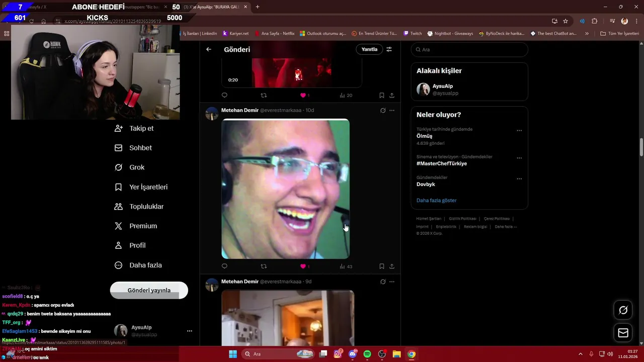Image resolution: width=644 pixels, height=362 pixels.
Task: Open more options on the 9d tweet
Action: click(x=392, y=282)
